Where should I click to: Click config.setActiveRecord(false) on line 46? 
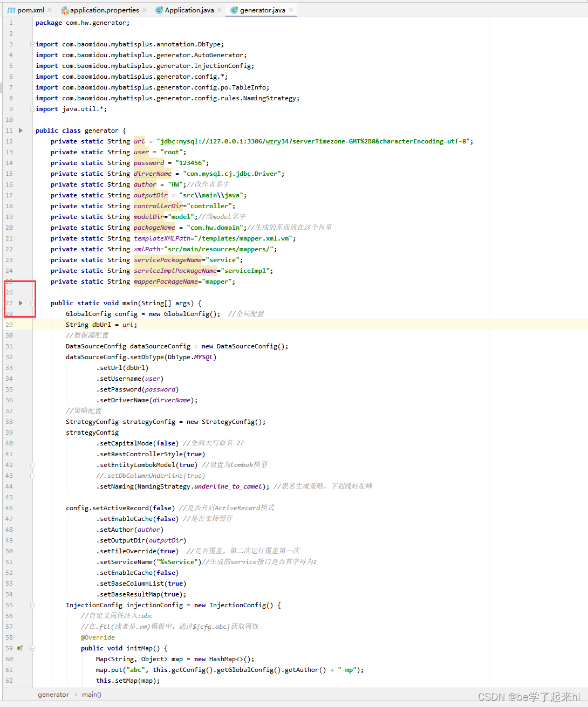pos(120,508)
